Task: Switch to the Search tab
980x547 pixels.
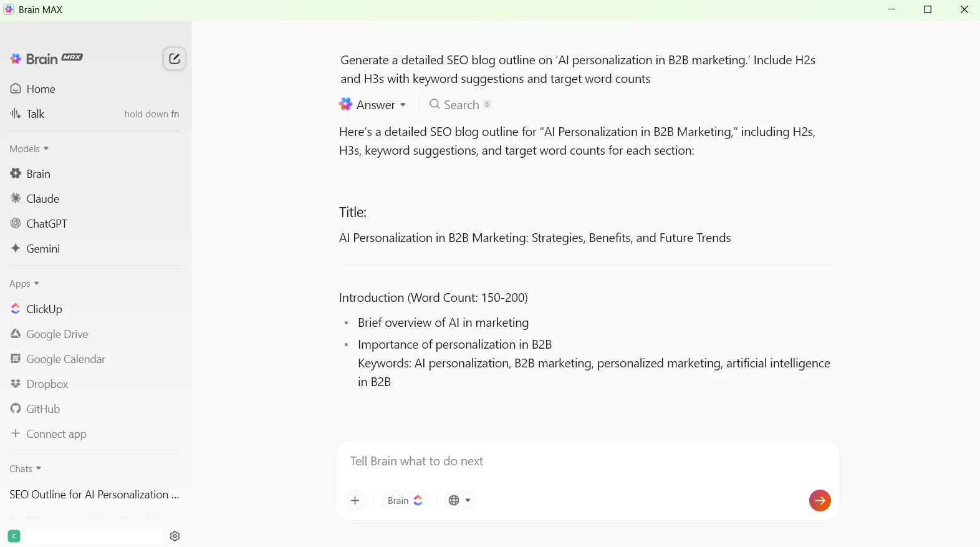Action: click(460, 105)
